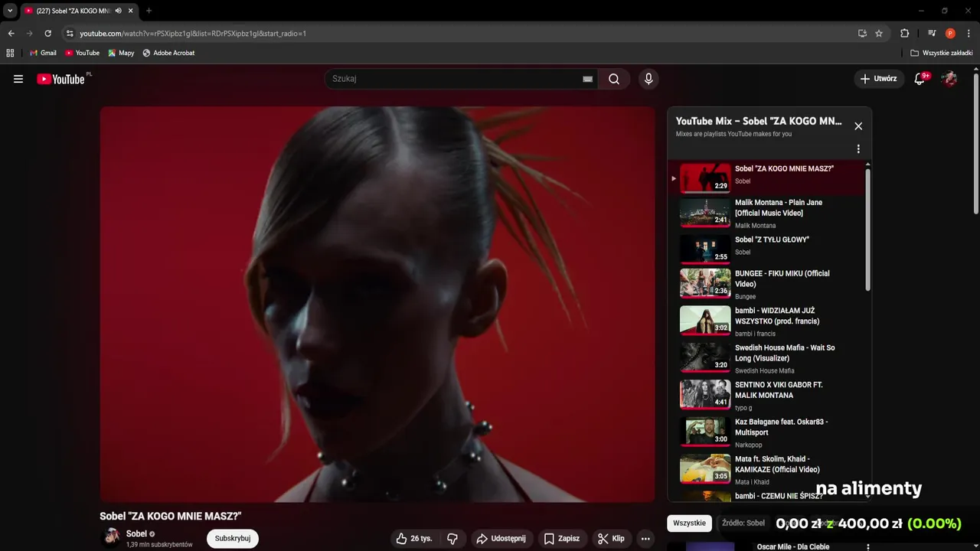This screenshot has height=551, width=980.
Task: Open the Sobel channel name link
Action: (136, 534)
